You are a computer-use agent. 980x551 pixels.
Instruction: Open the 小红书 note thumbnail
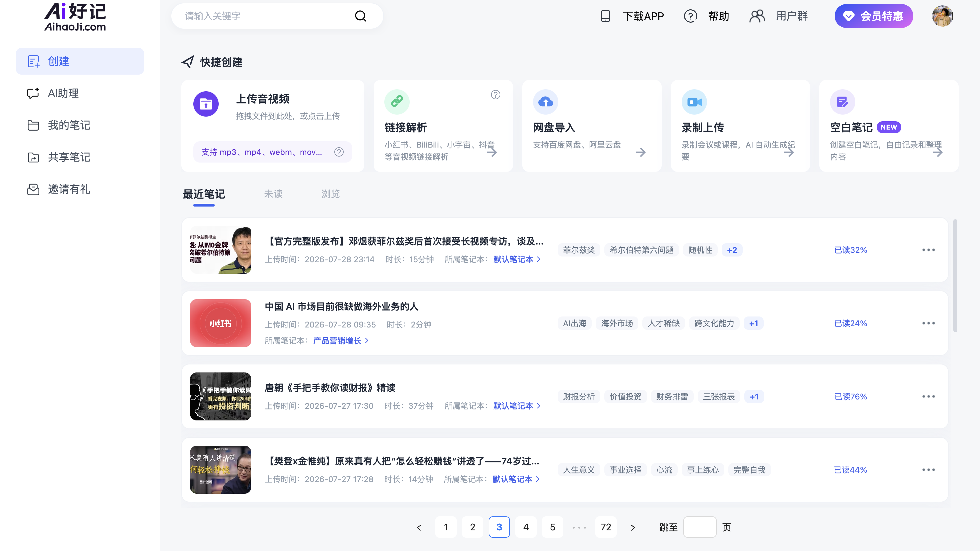coord(221,323)
